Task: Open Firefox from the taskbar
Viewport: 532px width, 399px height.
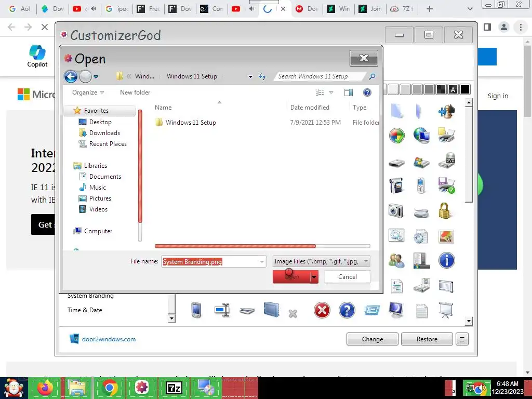Action: (x=45, y=388)
